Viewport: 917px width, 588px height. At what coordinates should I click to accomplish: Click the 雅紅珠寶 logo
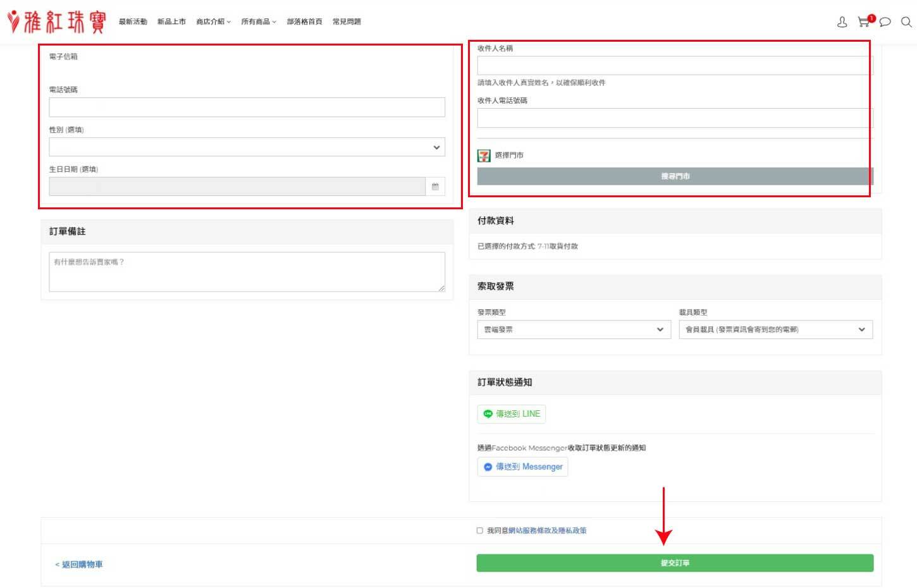pyautogui.click(x=56, y=20)
